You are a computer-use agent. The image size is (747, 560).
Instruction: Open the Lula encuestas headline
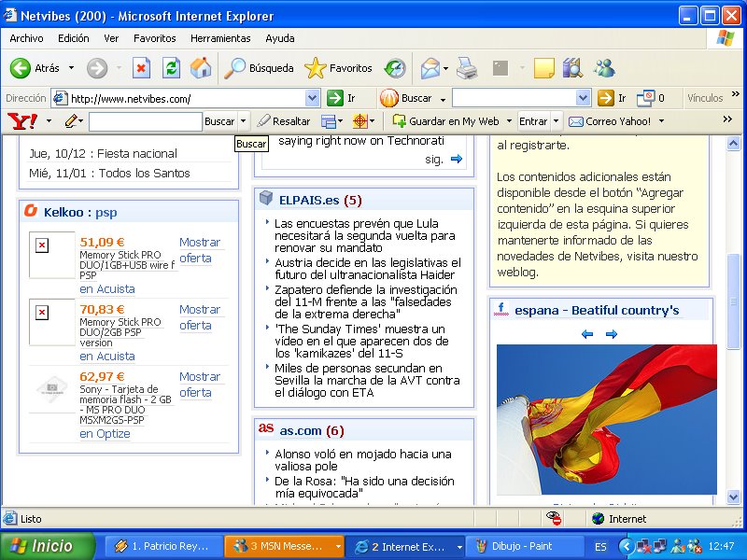click(364, 236)
